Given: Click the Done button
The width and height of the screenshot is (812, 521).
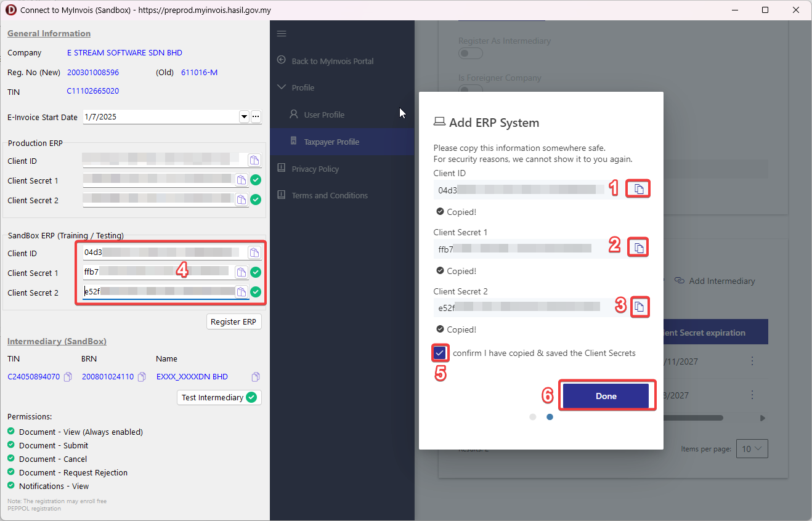Looking at the screenshot, I should pyautogui.click(x=606, y=396).
